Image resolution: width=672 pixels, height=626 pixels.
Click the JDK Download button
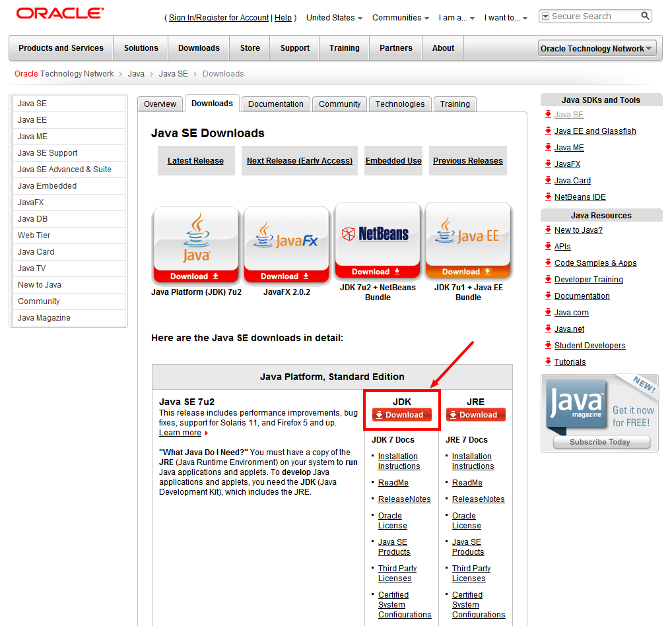(402, 414)
